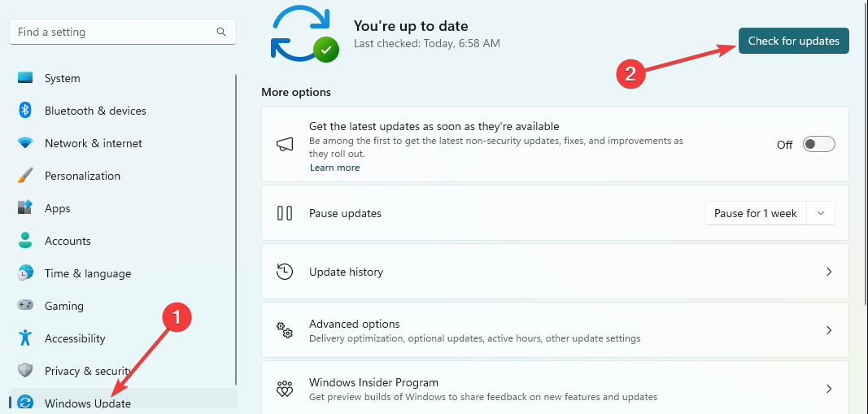
Task: Open Apps icon in sidebar
Action: pos(25,208)
